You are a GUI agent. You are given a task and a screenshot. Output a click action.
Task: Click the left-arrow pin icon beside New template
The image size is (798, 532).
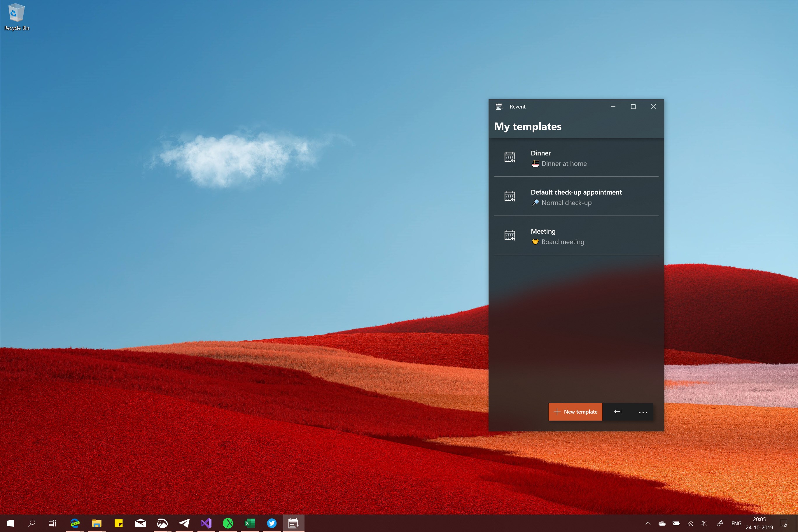617,412
